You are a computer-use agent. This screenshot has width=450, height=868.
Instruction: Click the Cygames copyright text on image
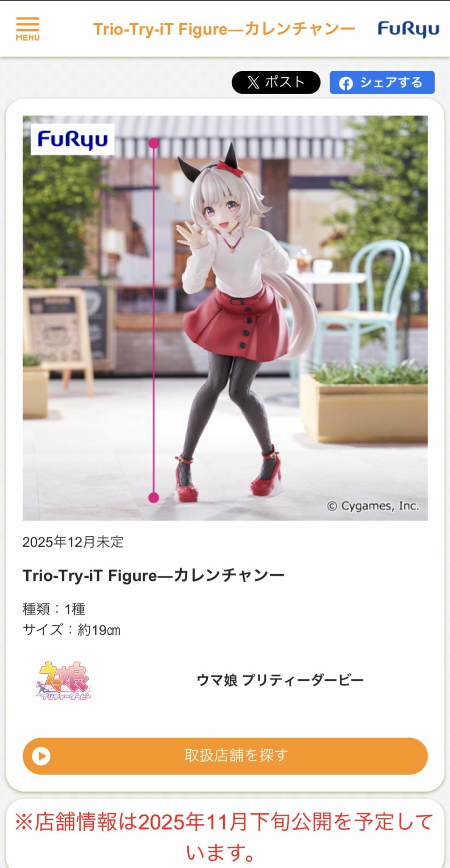tap(373, 506)
